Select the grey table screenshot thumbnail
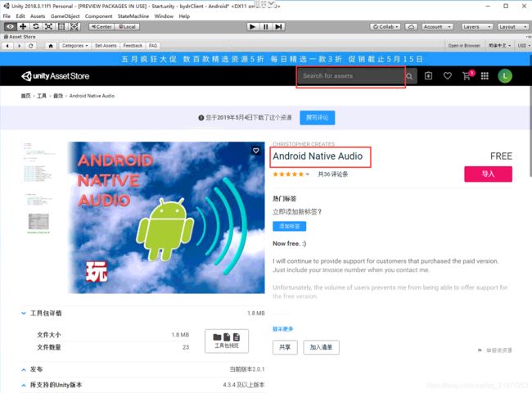 coord(38,223)
